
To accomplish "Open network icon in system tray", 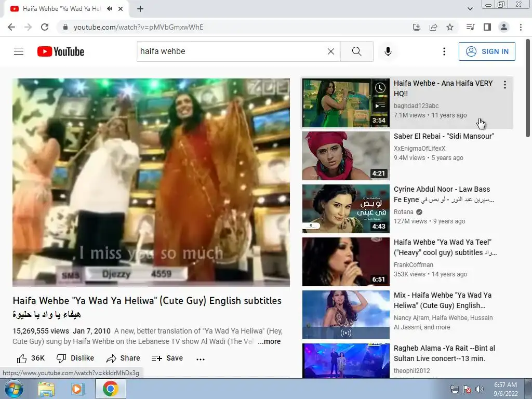I will pyautogui.click(x=454, y=389).
